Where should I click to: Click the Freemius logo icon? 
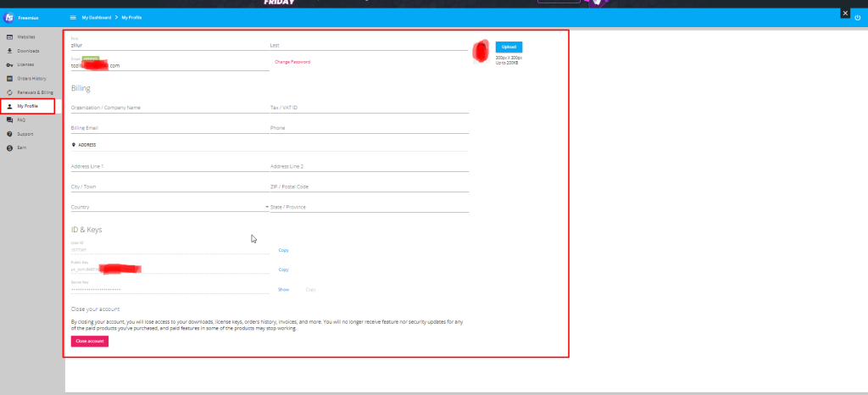point(8,18)
